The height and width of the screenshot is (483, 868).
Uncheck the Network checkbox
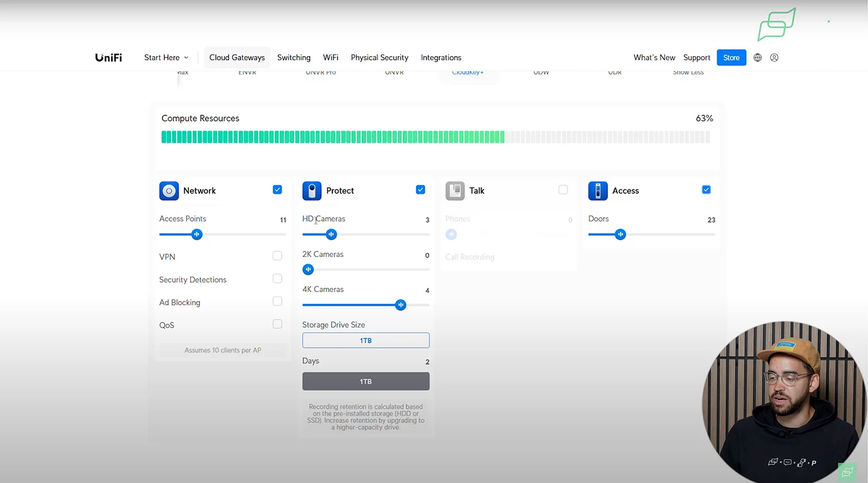tap(277, 190)
